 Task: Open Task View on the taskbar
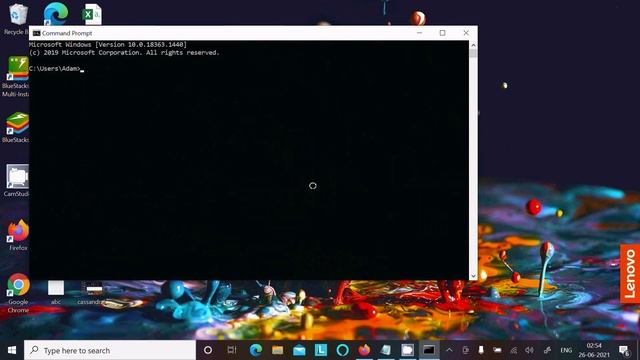point(232,350)
